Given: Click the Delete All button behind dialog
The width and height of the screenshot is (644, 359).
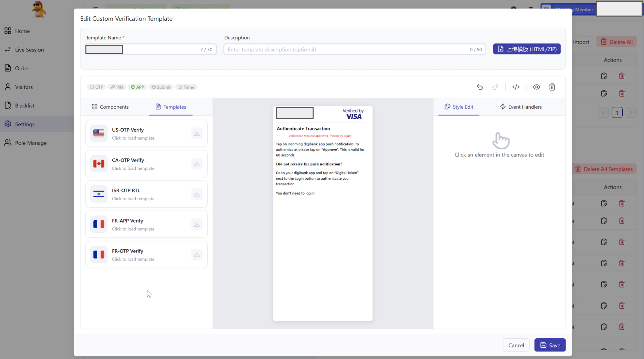Looking at the screenshot, I should [x=616, y=42].
